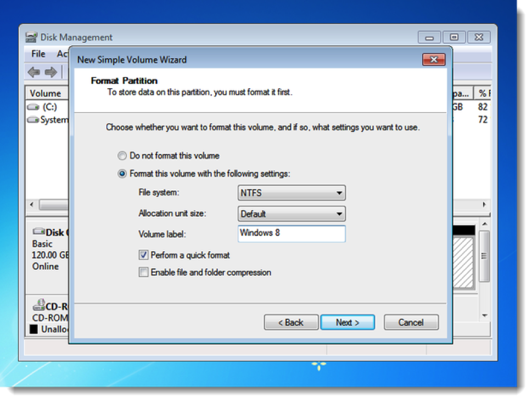Click the Disk Management title bar icon
This screenshot has height=402, width=532.
[31, 37]
